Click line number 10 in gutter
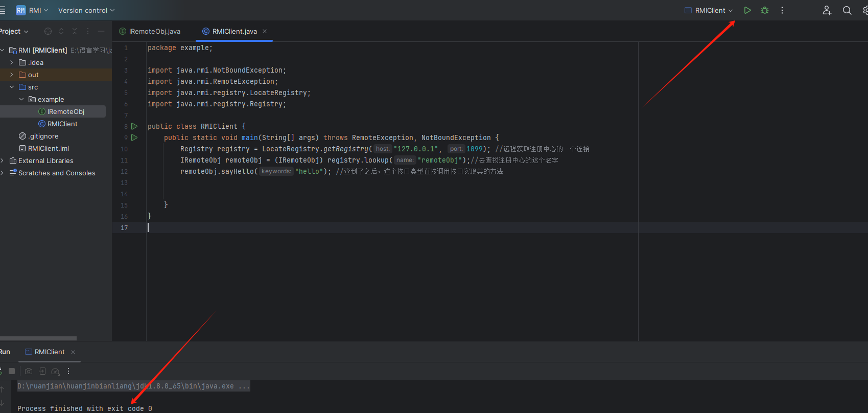Viewport: 868px width, 413px height. (x=124, y=149)
